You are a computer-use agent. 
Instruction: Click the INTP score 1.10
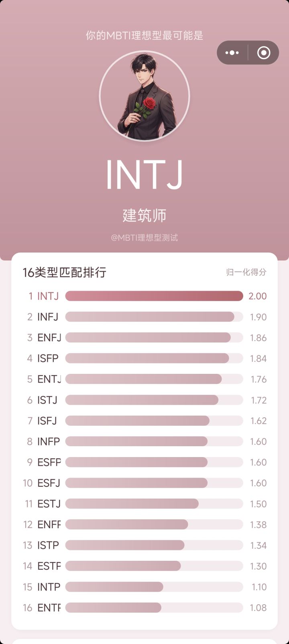[x=259, y=587]
